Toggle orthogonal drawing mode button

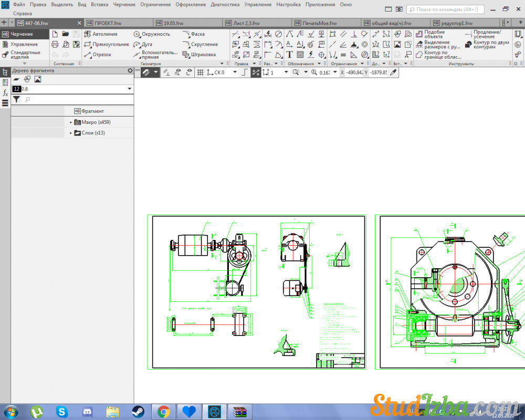(x=244, y=72)
